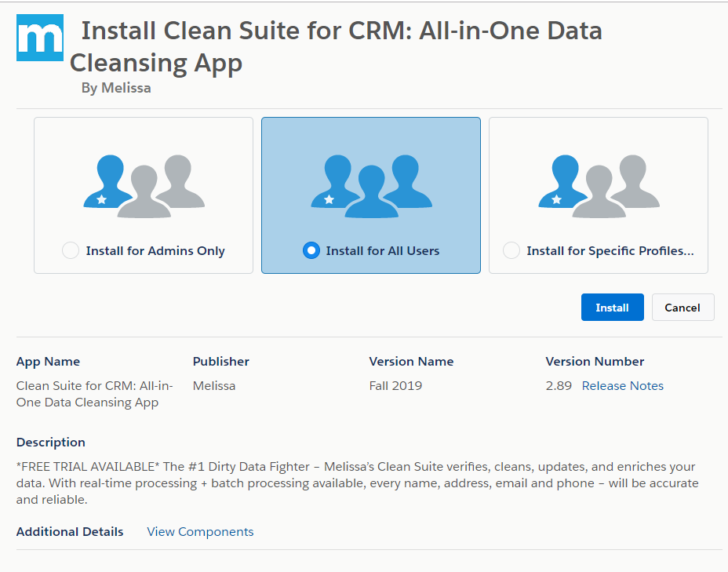Click the FREE TRIAL description paragraph
Viewport: 728px width, 572px height.
[357, 483]
